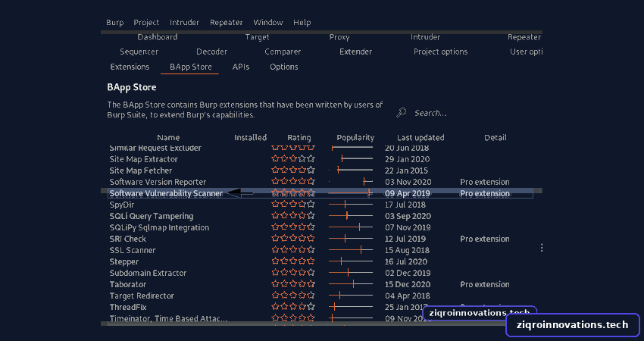Click star rating of SpyDir
Viewport: 644px width, 341px height.
tap(293, 204)
